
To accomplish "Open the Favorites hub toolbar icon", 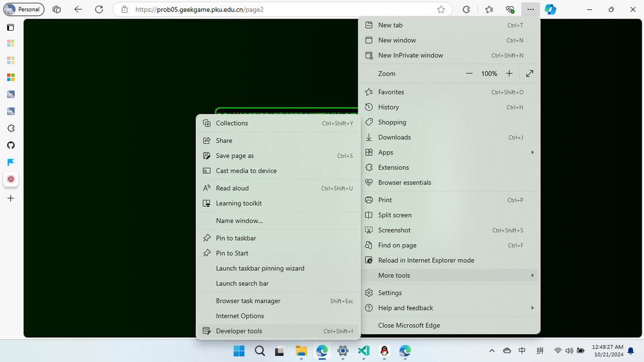I will (x=489, y=9).
